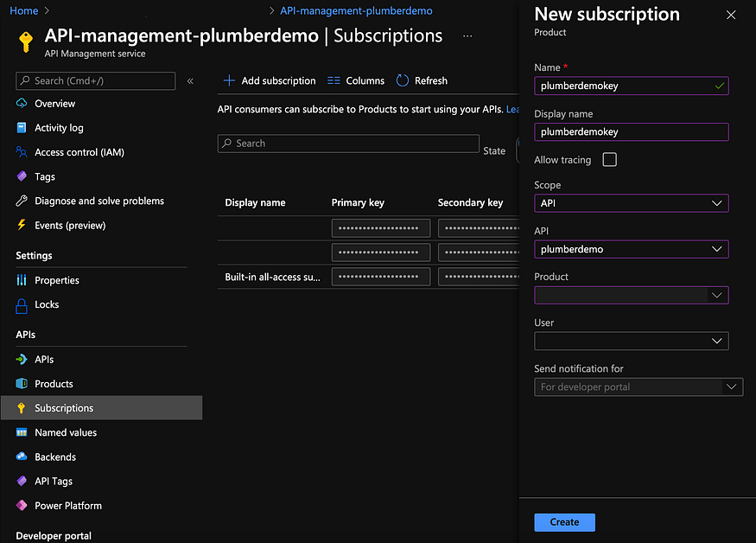Screen dimensions: 756x543
Task: Click Add subscription button
Action: point(270,80)
